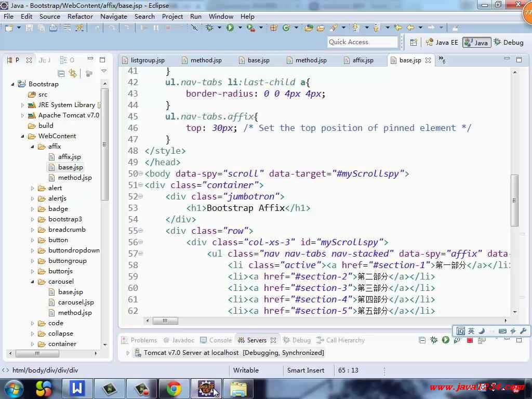Switch to the Java EE perspective

pyautogui.click(x=442, y=43)
